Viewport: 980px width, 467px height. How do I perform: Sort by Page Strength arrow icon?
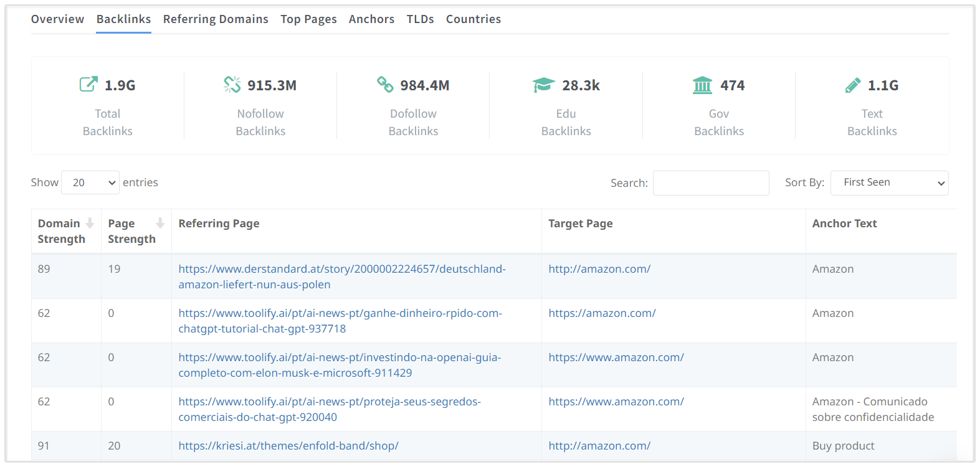point(160,223)
